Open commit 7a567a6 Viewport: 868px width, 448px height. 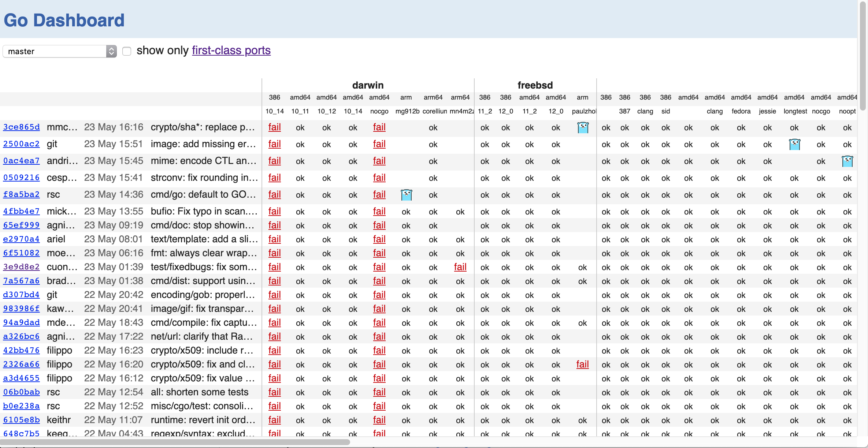[21, 281]
